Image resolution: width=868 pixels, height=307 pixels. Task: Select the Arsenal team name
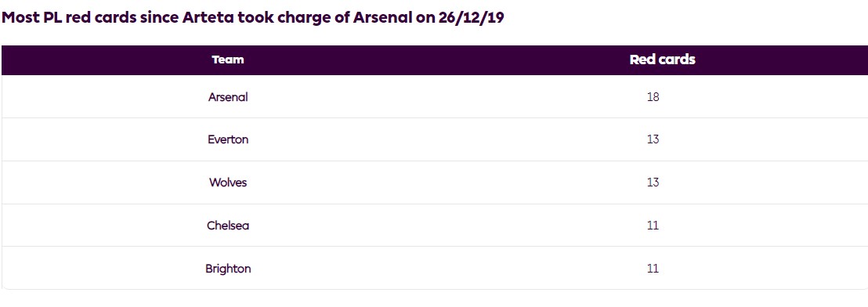(227, 97)
